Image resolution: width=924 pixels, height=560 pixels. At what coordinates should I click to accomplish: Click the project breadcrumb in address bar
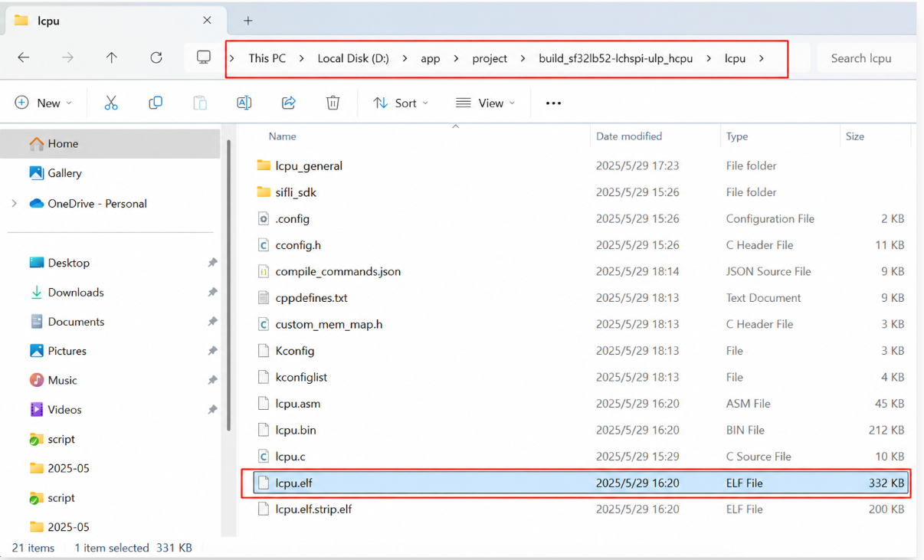click(490, 58)
